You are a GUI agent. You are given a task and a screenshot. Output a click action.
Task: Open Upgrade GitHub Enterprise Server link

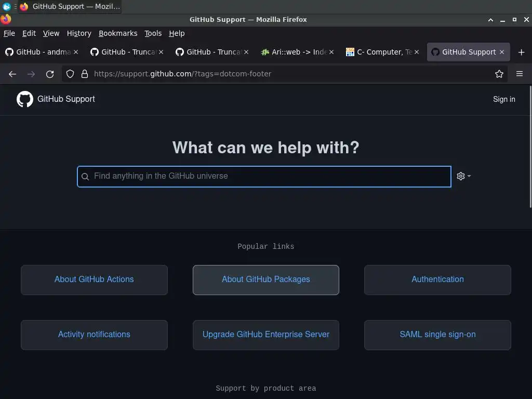pos(266,335)
